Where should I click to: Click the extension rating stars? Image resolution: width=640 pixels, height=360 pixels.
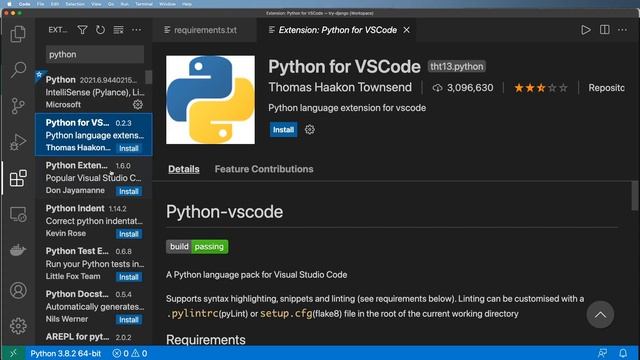[x=541, y=88]
